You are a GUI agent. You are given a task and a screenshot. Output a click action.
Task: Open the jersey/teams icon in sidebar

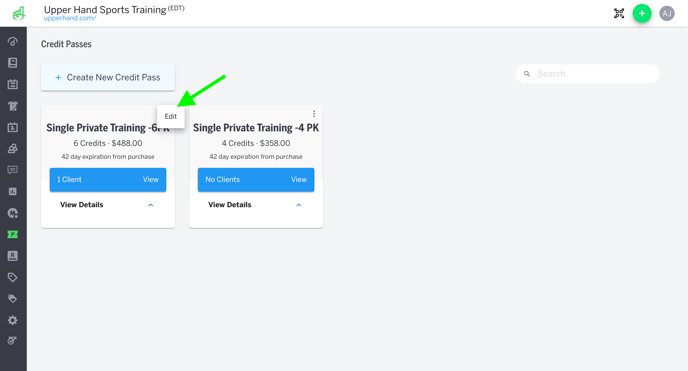pos(13,106)
